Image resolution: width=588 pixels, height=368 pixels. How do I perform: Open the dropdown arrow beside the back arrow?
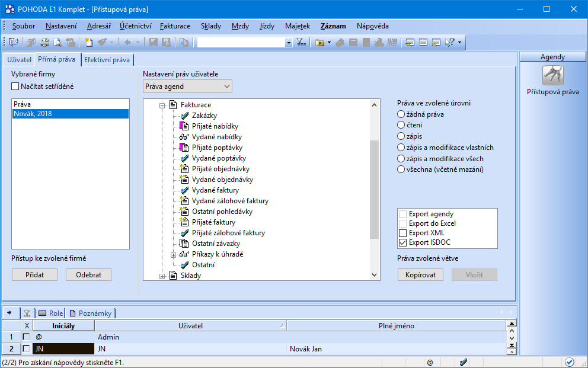coord(138,42)
